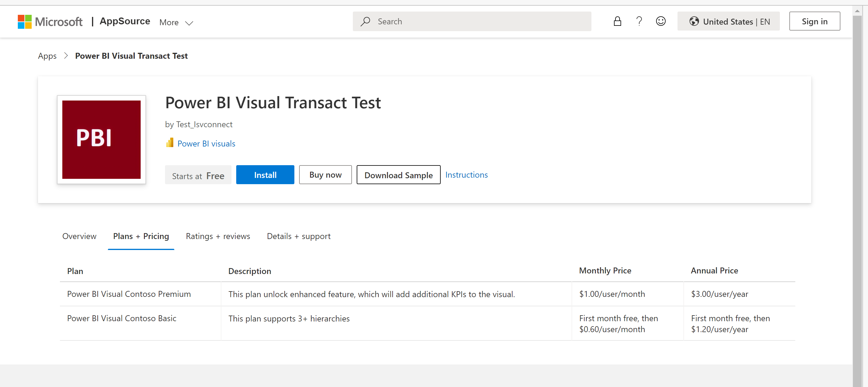Viewport: 868px width, 387px height.
Task: Select the Details + support tab
Action: (x=299, y=236)
